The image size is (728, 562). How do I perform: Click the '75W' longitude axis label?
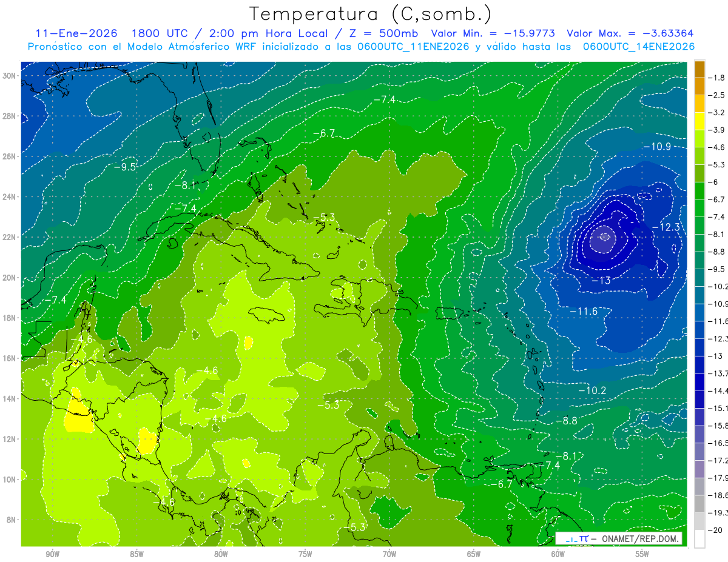[305, 554]
